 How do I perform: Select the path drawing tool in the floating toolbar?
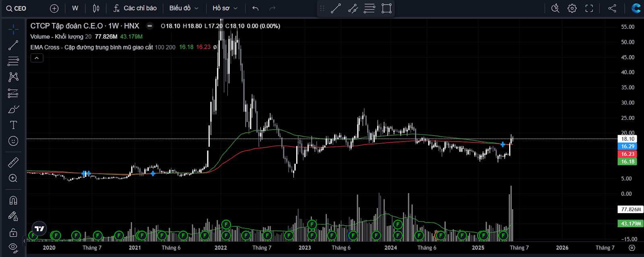click(x=353, y=8)
